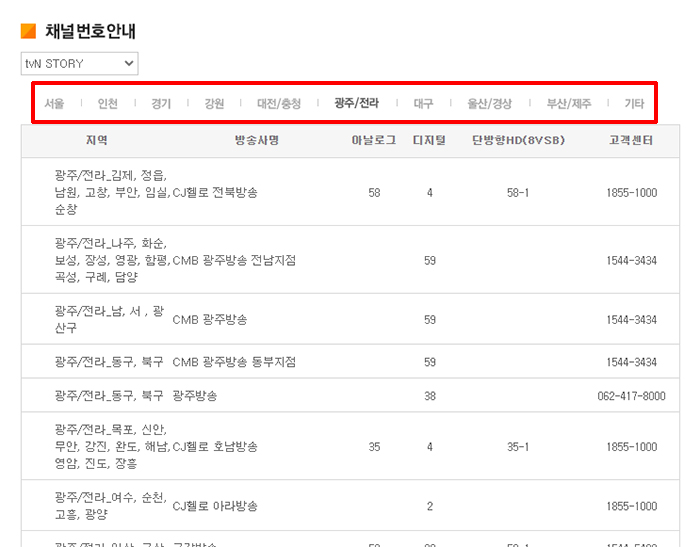This screenshot has width=700, height=547.
Task: Click the 아날로그 column header
Action: pos(374,140)
